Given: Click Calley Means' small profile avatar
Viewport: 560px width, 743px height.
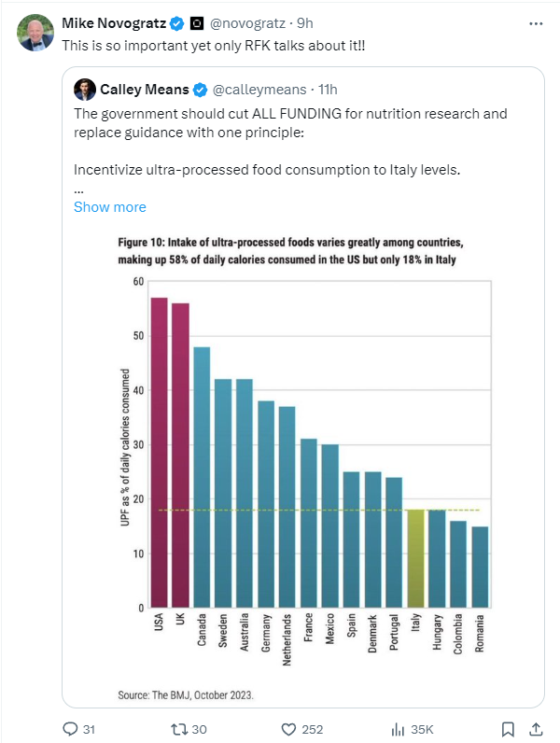Looking at the screenshot, I should tap(85, 90).
